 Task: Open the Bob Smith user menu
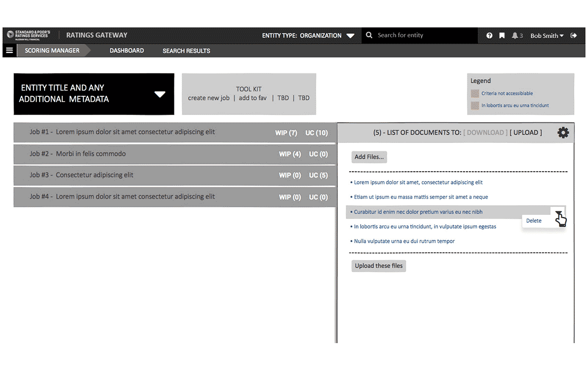coord(547,36)
